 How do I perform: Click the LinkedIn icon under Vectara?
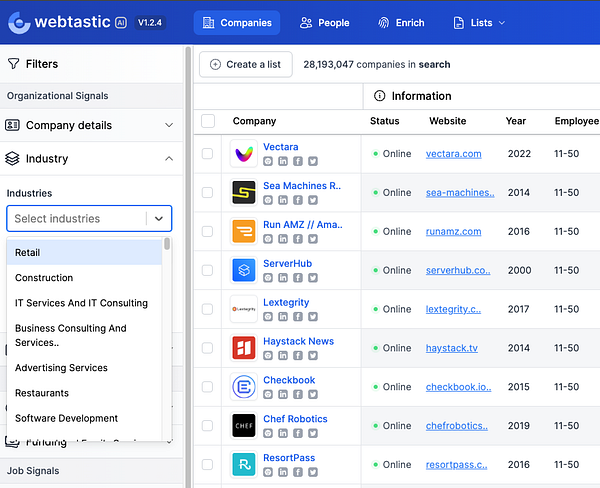[x=284, y=161]
